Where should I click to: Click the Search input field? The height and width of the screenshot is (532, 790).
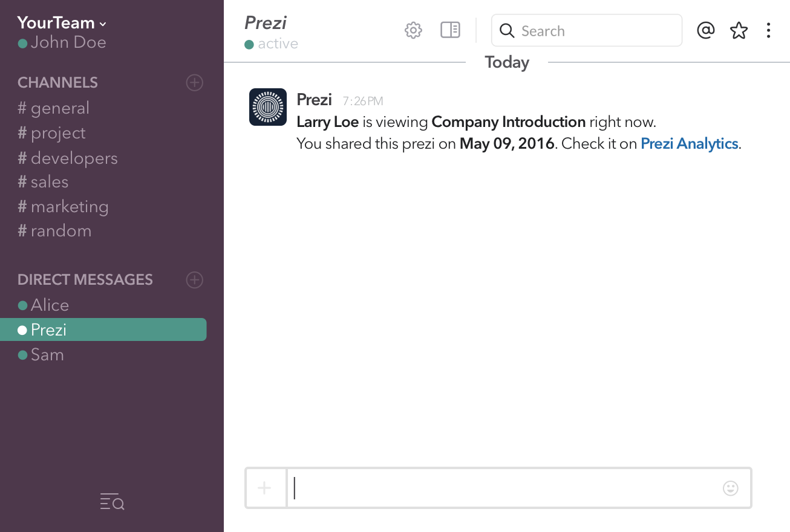coord(596,31)
